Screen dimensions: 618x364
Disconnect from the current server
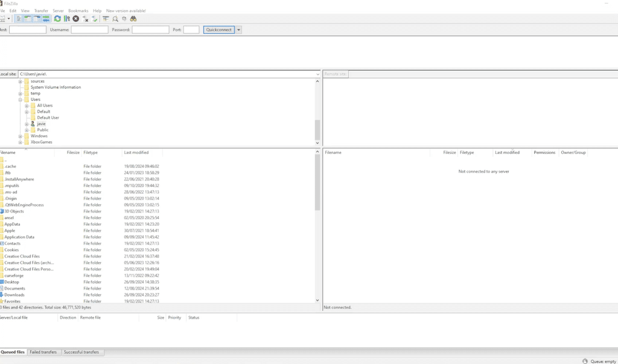coord(85,19)
